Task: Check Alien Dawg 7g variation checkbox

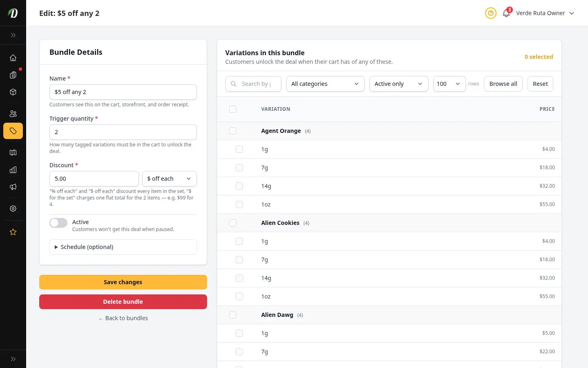Action: [239, 352]
